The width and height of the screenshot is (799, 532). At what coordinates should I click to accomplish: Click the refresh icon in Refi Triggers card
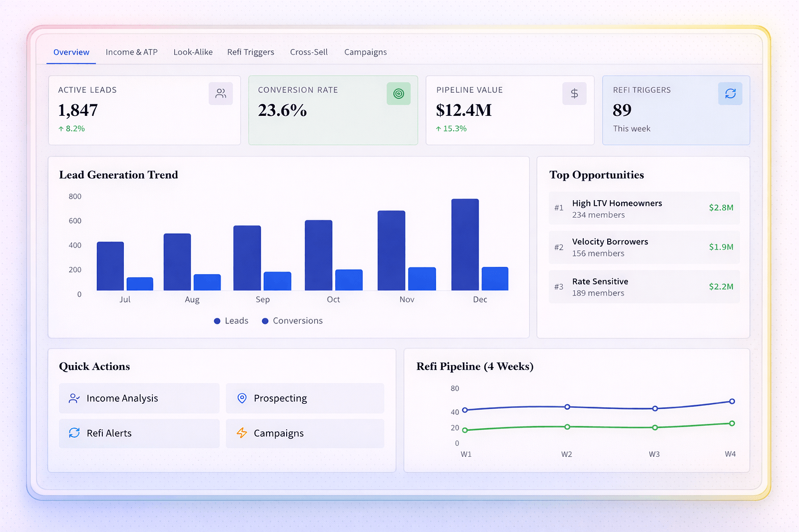click(x=730, y=93)
